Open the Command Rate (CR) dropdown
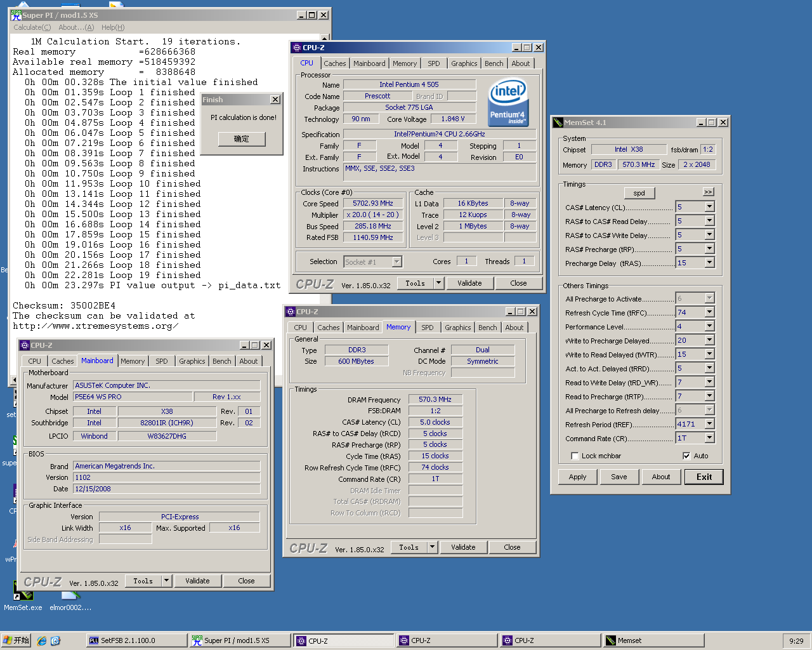Screen dimensions: 812x650 coord(709,438)
